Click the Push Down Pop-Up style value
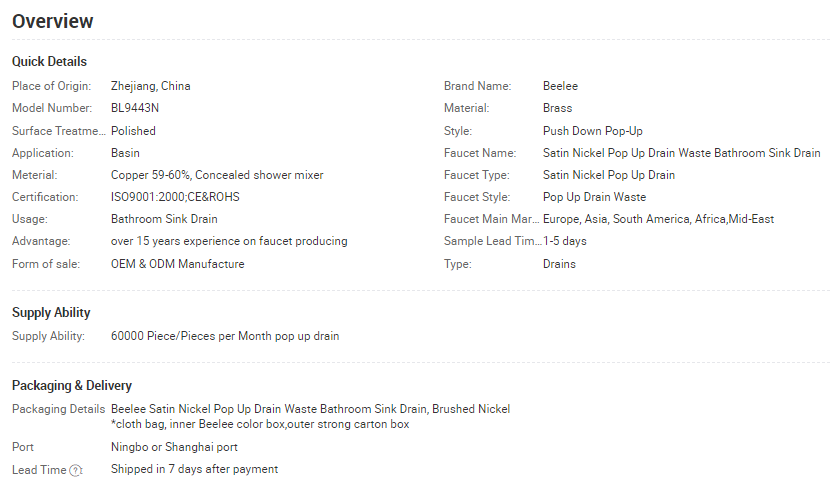Image resolution: width=830 pixels, height=489 pixels. tap(593, 131)
